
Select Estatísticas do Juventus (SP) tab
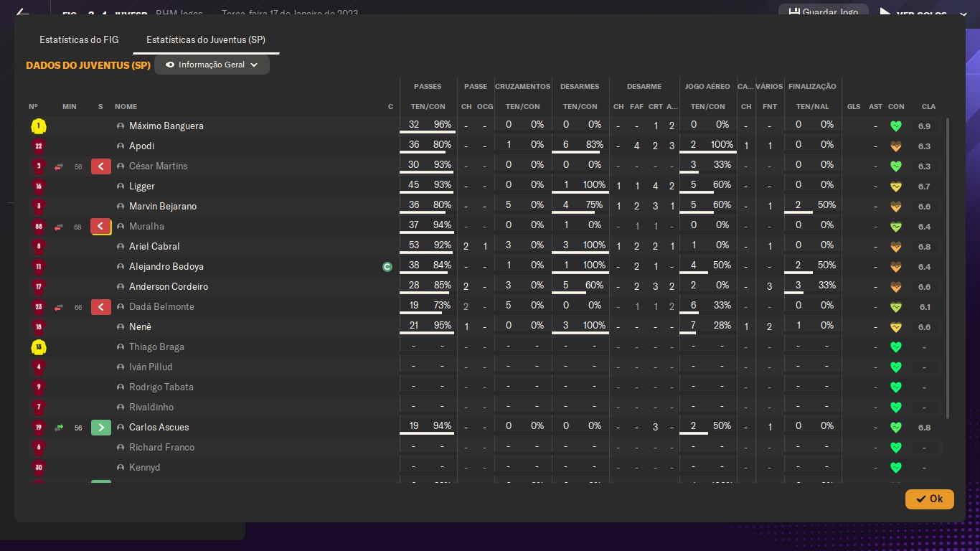pyautogui.click(x=206, y=40)
